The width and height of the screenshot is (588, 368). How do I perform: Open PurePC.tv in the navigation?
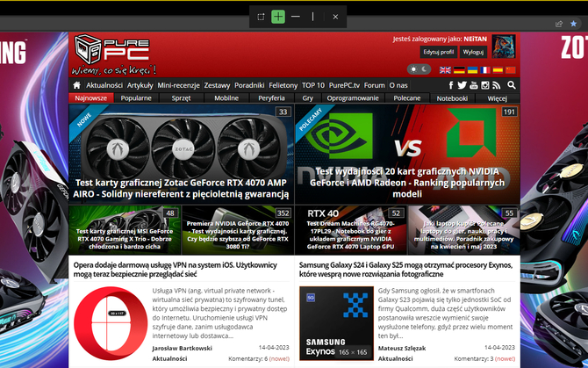pos(344,85)
